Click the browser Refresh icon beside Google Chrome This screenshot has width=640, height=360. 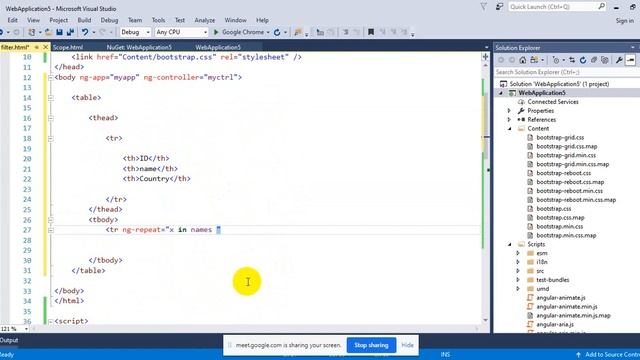277,32
